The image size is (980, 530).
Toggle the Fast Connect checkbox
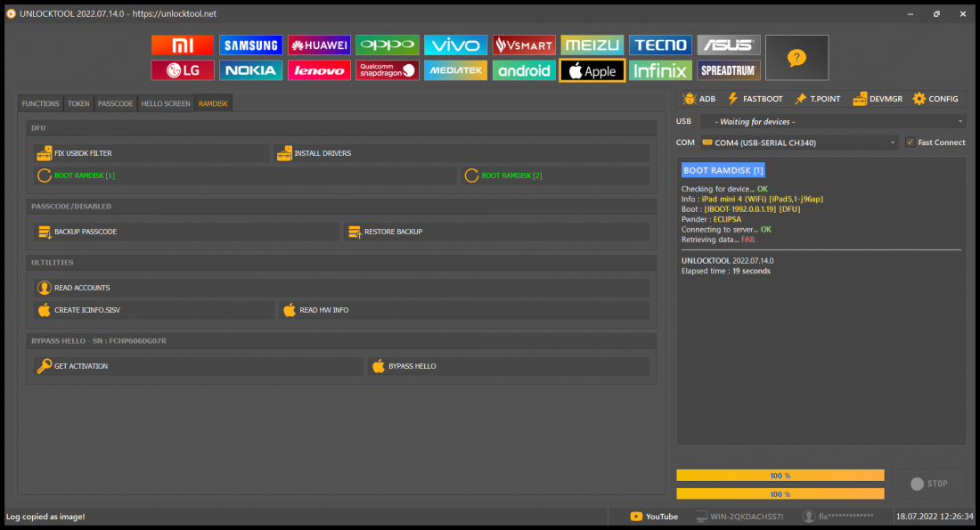point(910,143)
